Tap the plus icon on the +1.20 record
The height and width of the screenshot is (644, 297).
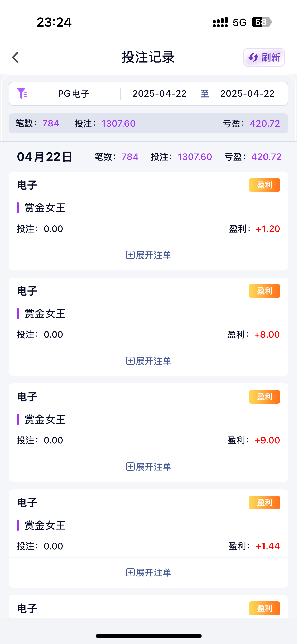130,255
